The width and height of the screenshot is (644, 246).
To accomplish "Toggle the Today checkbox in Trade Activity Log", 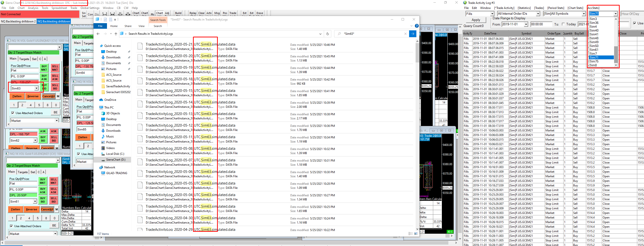I will (563, 24).
